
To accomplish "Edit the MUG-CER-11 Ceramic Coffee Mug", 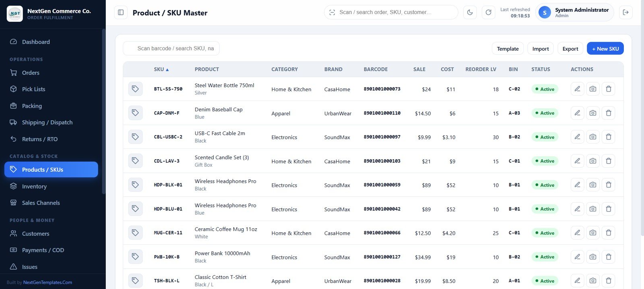I will point(577,233).
